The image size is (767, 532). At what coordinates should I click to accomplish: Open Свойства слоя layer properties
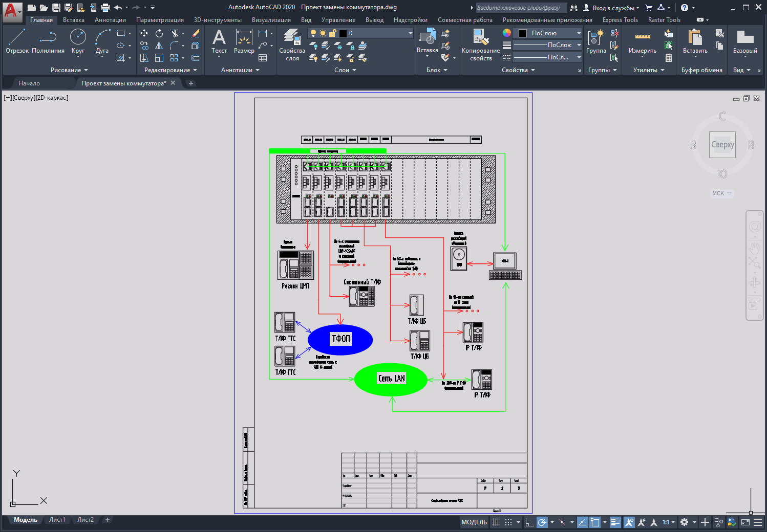[x=292, y=45]
